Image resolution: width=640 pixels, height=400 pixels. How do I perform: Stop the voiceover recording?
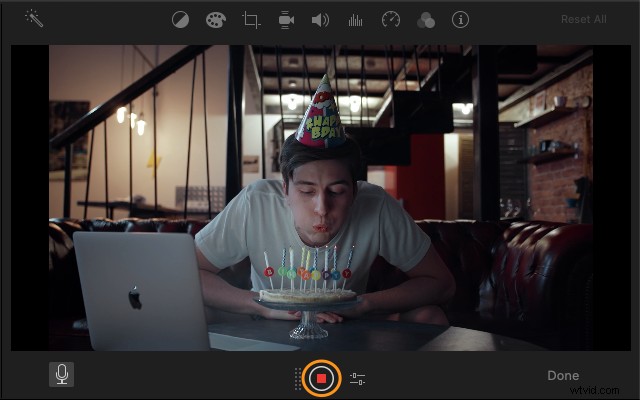coord(321,378)
